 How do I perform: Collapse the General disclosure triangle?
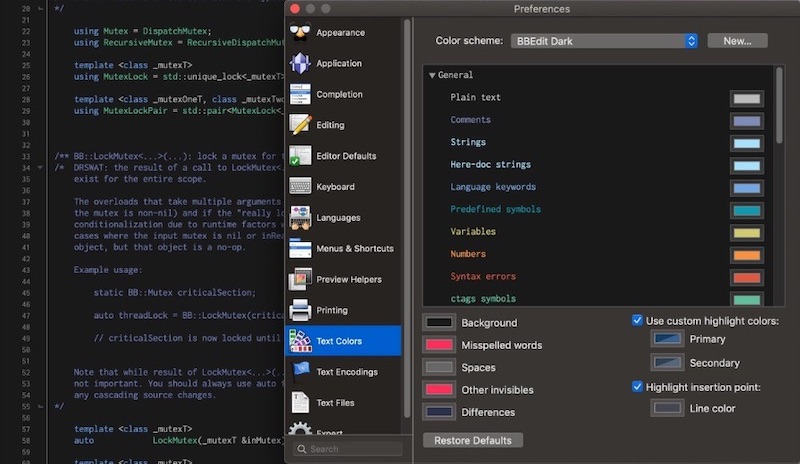432,76
